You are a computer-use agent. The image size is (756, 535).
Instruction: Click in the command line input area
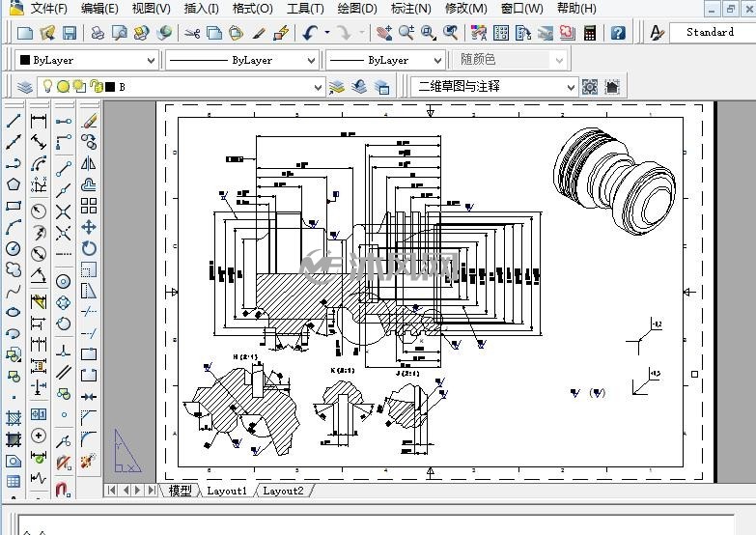pos(377,525)
